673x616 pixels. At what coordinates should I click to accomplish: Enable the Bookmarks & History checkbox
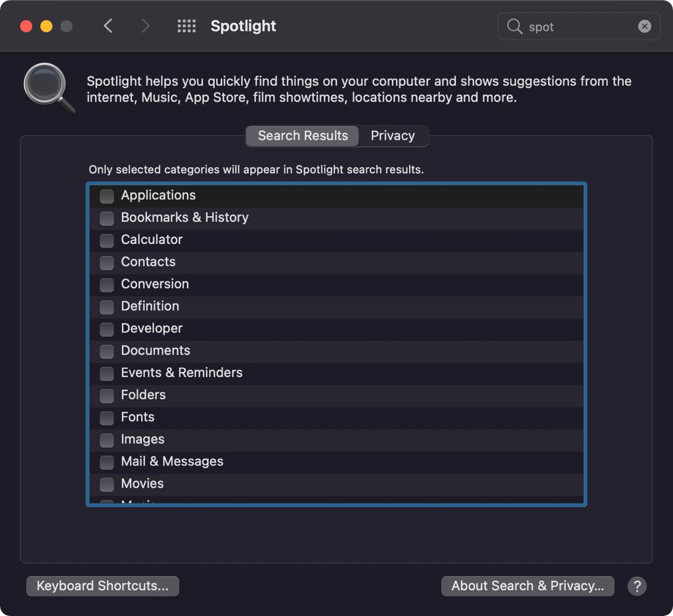pyautogui.click(x=107, y=218)
